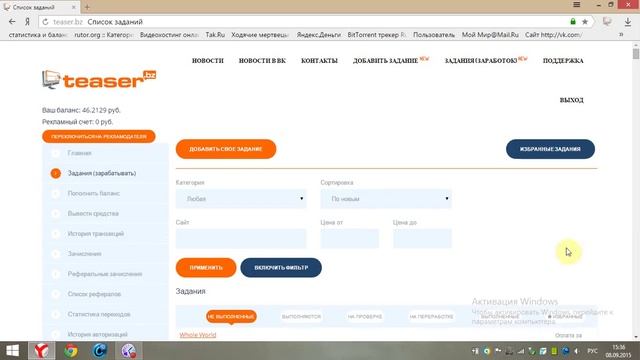Open Главная in sidebar
Viewport: 640px width, 360px height.
[80, 153]
